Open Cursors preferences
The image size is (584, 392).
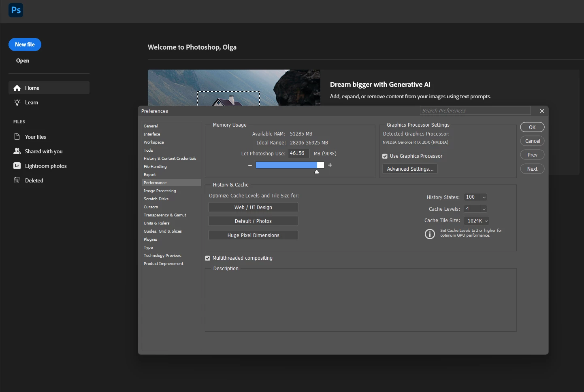point(171,207)
